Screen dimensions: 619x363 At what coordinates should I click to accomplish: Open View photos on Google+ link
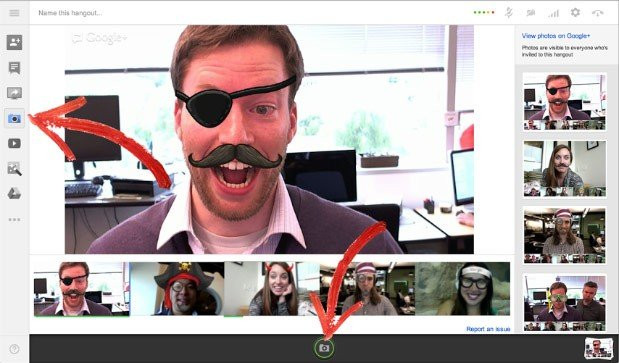(x=556, y=36)
